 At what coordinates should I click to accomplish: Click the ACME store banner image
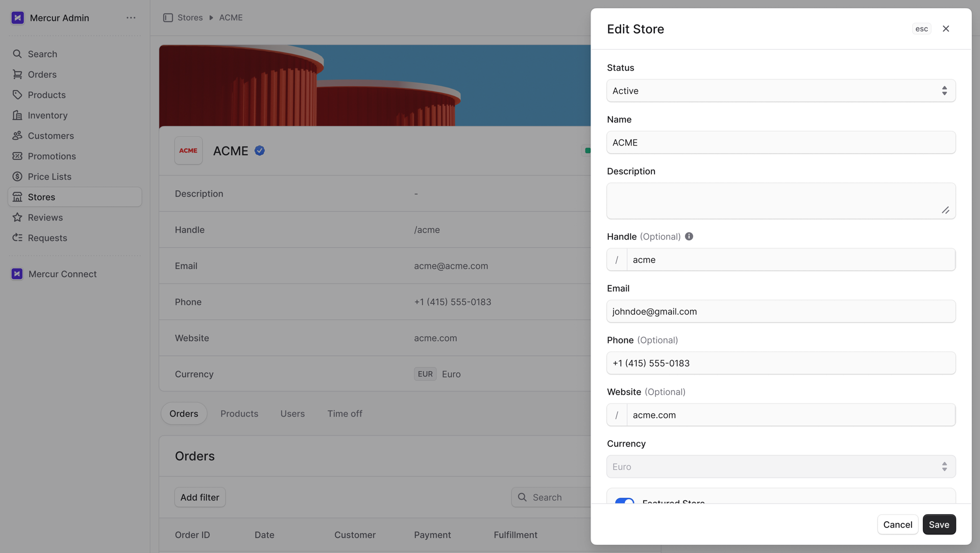click(375, 85)
